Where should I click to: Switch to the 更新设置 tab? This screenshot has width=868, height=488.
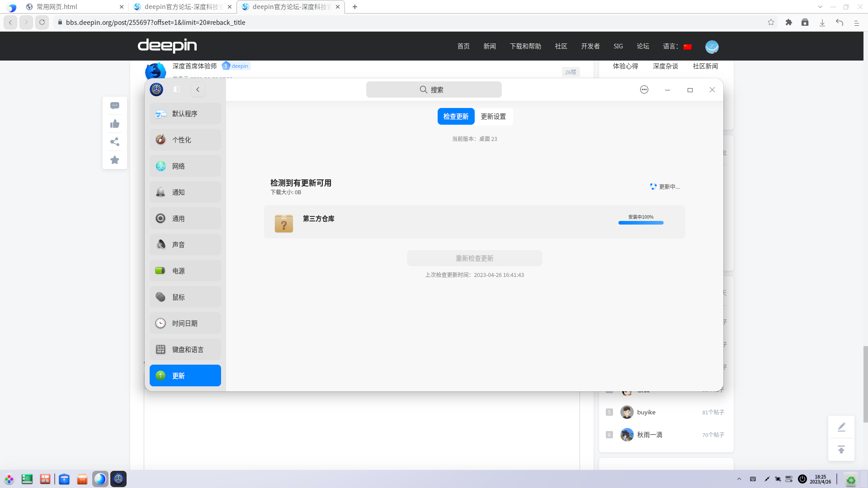tap(494, 116)
